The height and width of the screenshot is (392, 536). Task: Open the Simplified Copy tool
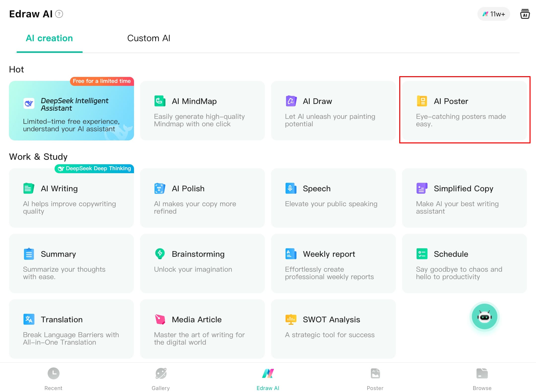(x=464, y=198)
